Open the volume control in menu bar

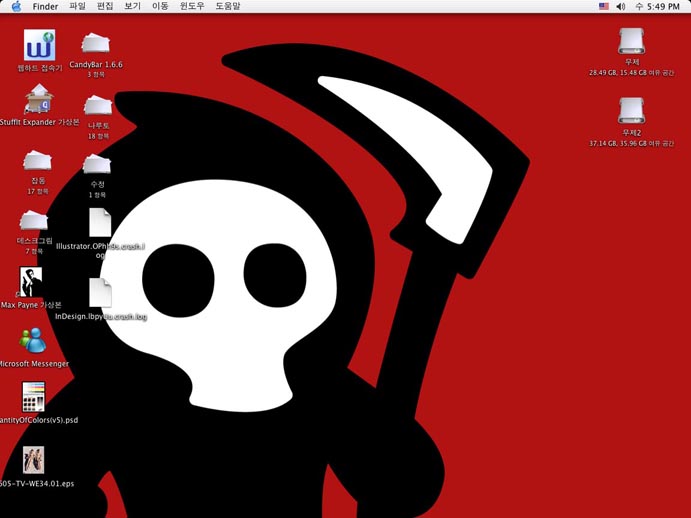click(x=621, y=6)
